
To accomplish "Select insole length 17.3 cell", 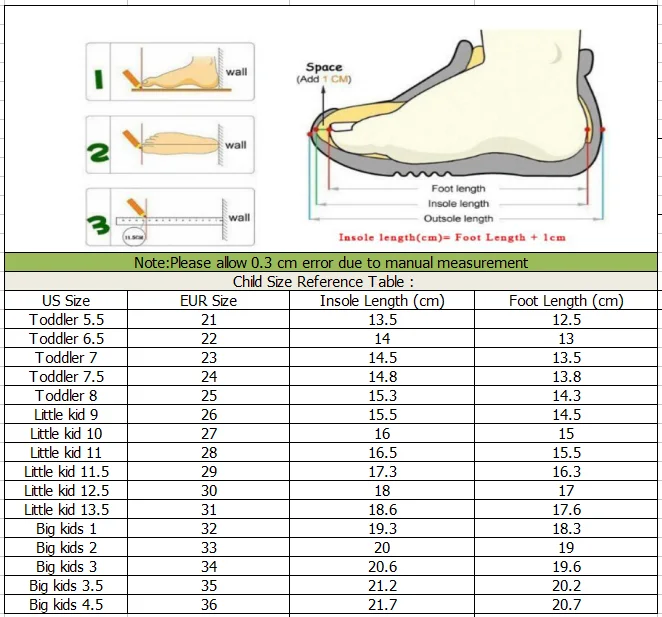I will click(x=382, y=472).
